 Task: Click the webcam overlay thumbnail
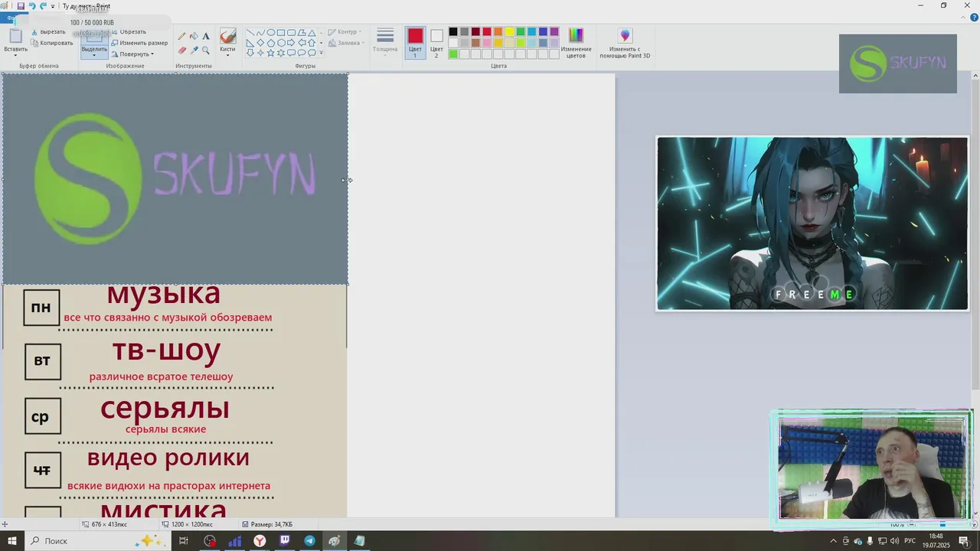coord(874,468)
